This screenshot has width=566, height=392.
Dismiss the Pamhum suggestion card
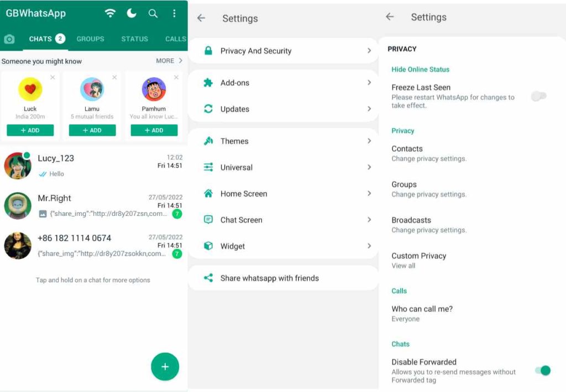(x=176, y=77)
